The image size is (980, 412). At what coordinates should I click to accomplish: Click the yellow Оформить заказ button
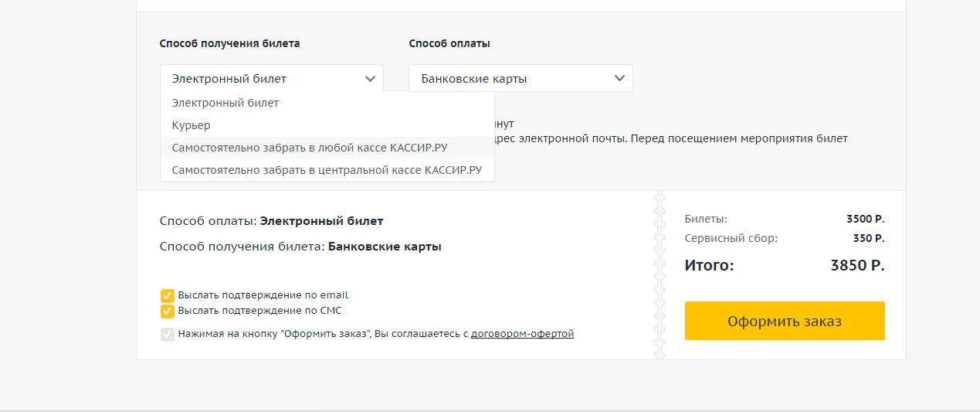785,321
